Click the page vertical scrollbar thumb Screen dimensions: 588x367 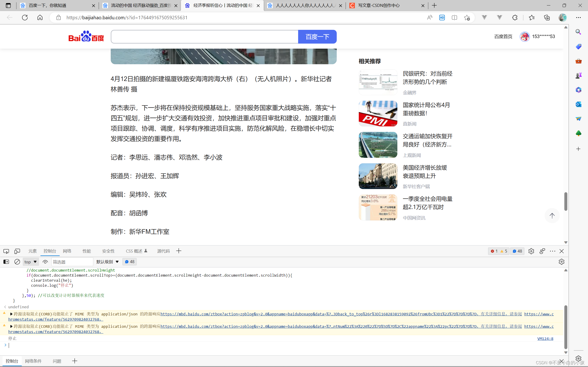coord(566,201)
